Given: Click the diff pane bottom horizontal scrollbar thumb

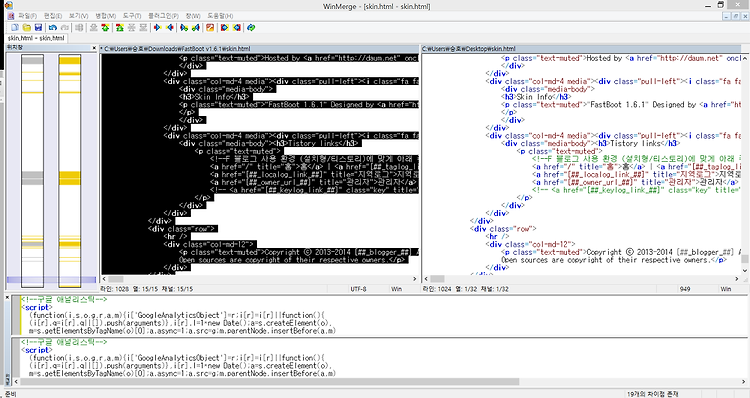Looking at the screenshot, I should pyautogui.click(x=269, y=382).
